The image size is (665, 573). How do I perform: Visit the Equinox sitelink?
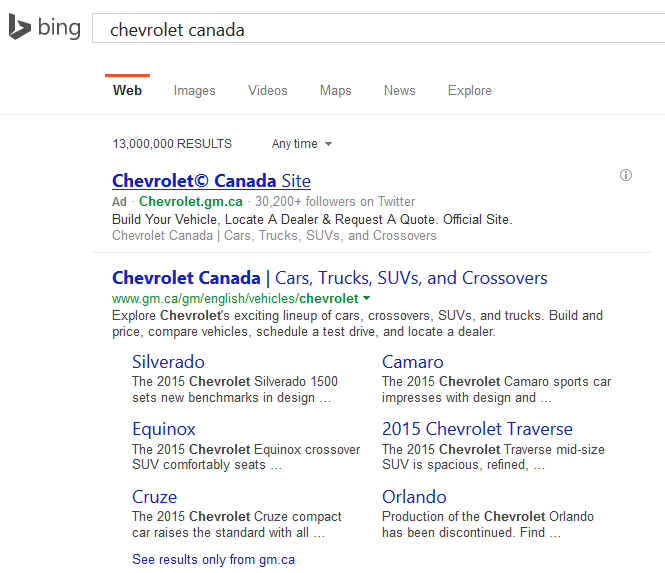coord(164,429)
